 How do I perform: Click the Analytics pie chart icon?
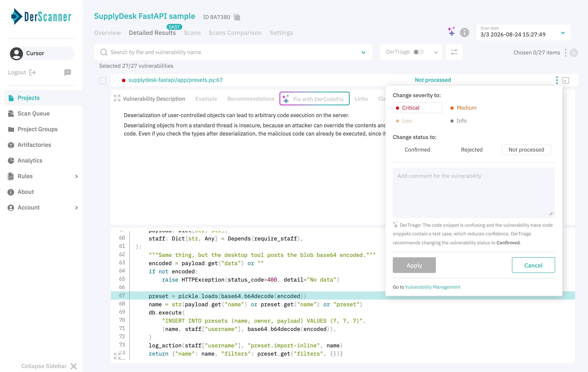point(11,161)
